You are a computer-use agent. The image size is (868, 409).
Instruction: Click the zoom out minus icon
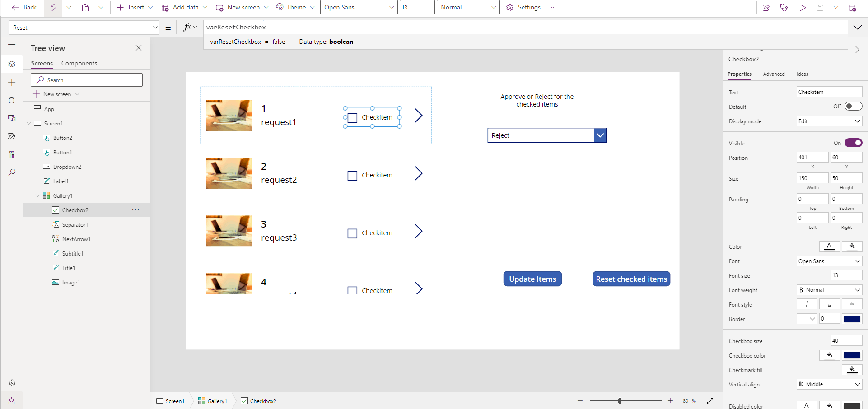(580, 401)
